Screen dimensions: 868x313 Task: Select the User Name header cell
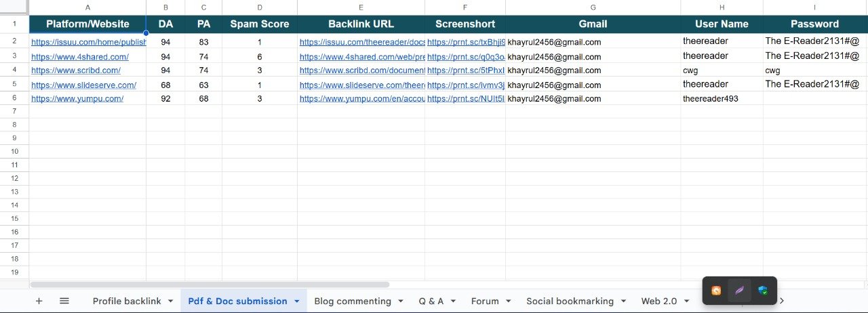[722, 24]
